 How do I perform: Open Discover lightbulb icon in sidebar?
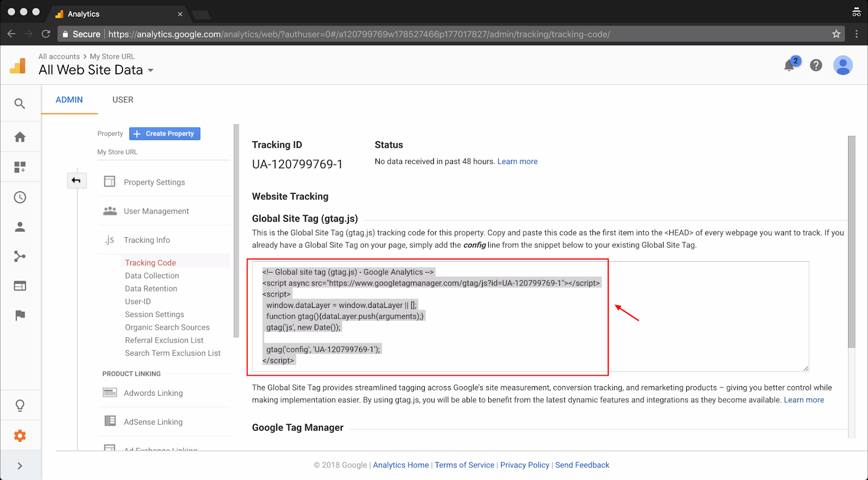coord(20,406)
